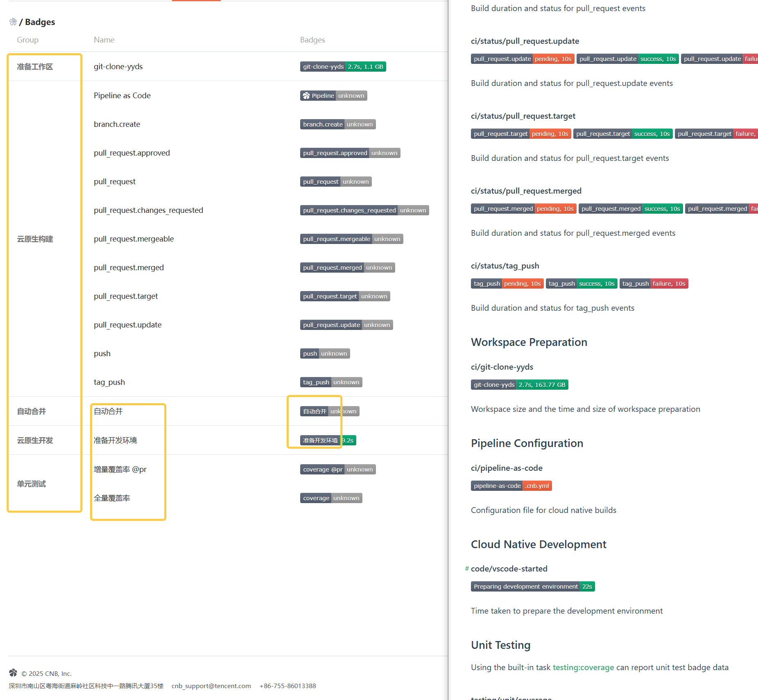This screenshot has width=758, height=700.
Task: Click the cnb_support@tencent.com email link
Action: [x=211, y=686]
